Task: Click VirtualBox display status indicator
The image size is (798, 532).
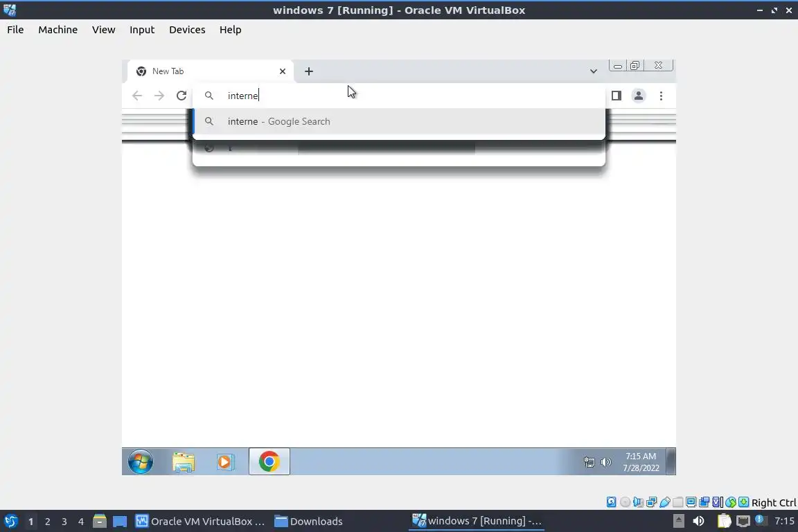Action: [x=691, y=502]
